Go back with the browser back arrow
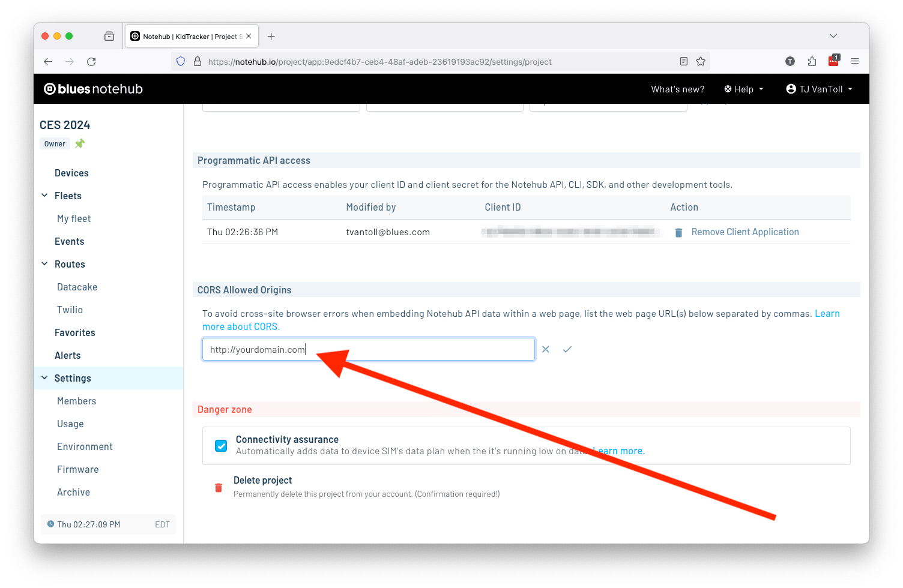The height and width of the screenshot is (588, 903). pos(48,62)
